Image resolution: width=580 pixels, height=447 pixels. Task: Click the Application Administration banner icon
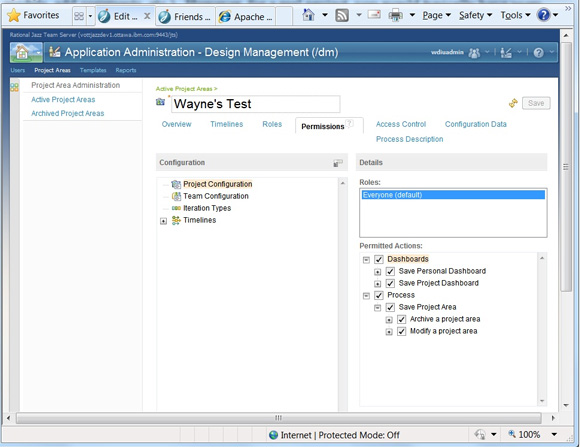(x=55, y=52)
